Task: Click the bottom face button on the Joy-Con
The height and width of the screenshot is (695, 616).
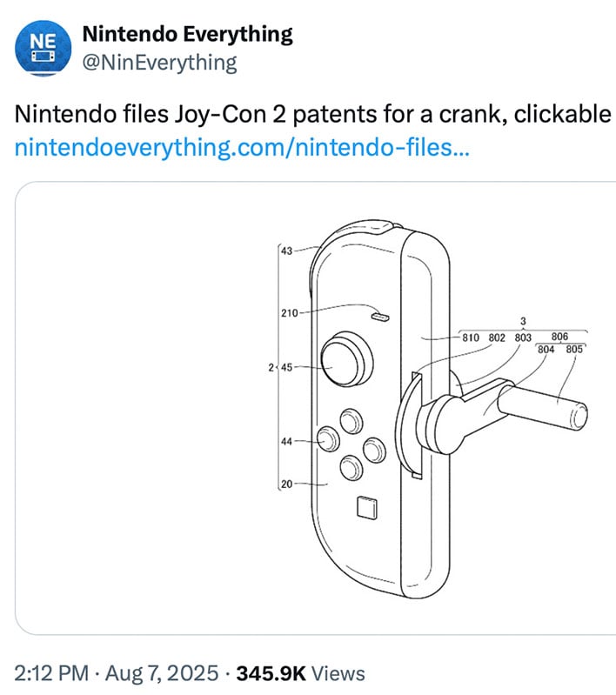Action: click(x=352, y=469)
